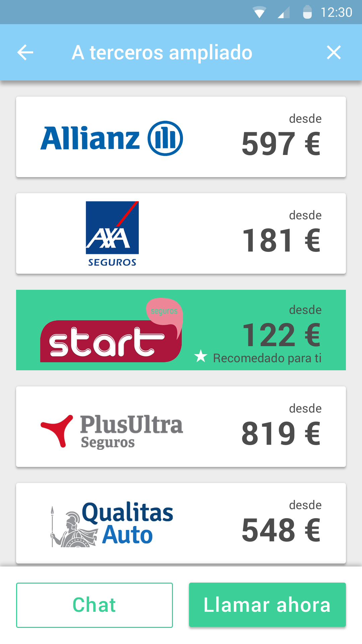Tap the Allianz logo
The width and height of the screenshot is (362, 644).
112,138
